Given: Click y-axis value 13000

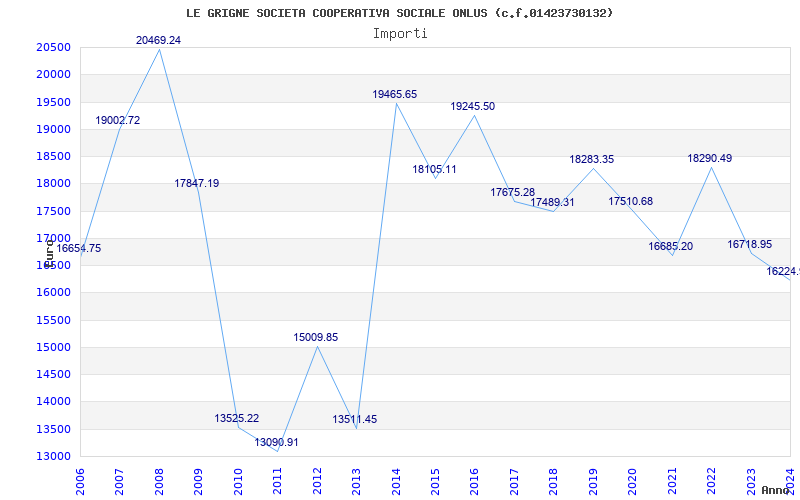Looking at the screenshot, I should click(53, 456).
